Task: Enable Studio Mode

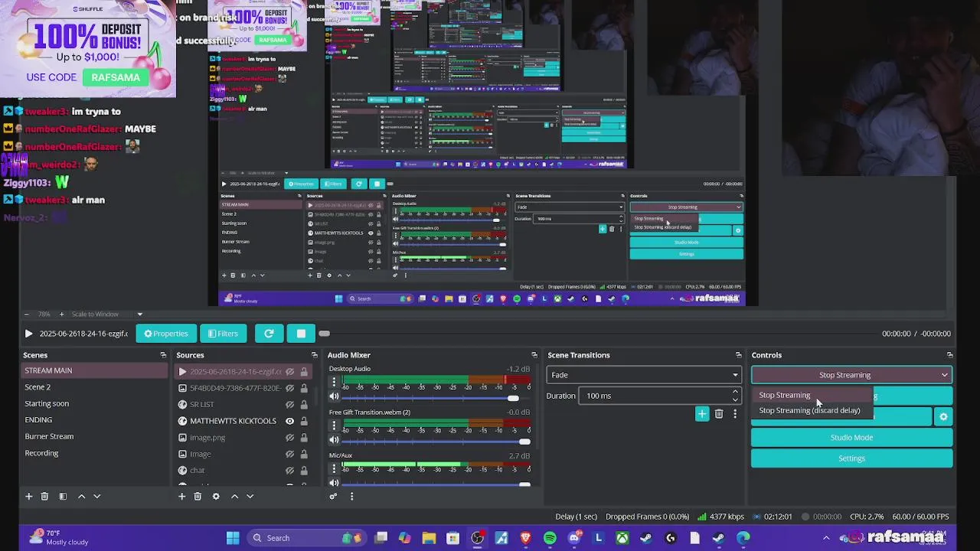Action: point(851,438)
